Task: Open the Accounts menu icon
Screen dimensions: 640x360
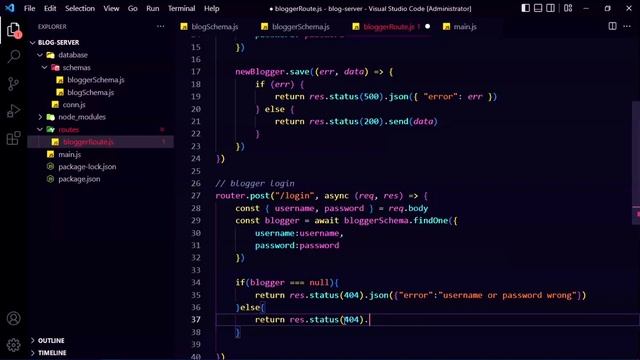Action: click(13, 318)
